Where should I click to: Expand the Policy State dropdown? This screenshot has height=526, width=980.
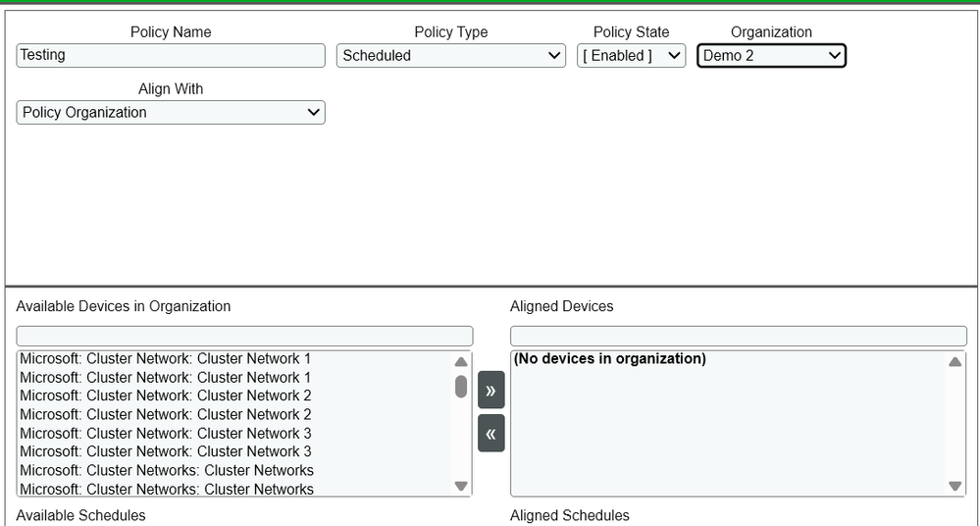click(631, 56)
